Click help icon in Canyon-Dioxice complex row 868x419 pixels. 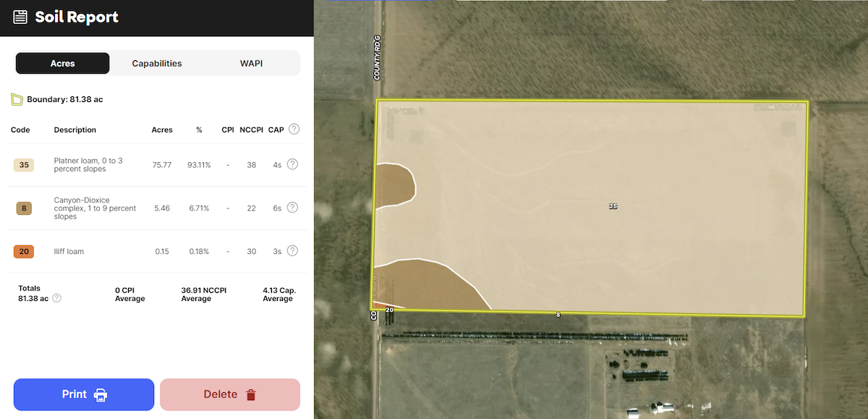292,208
